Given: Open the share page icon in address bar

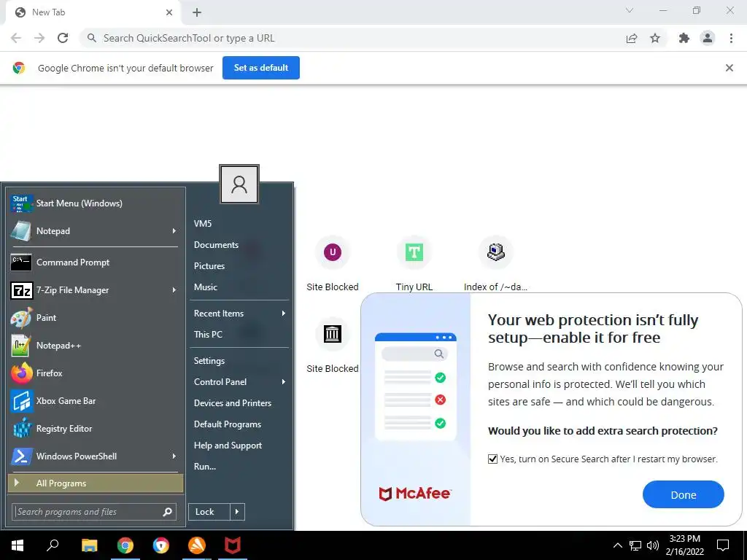Looking at the screenshot, I should [x=632, y=39].
